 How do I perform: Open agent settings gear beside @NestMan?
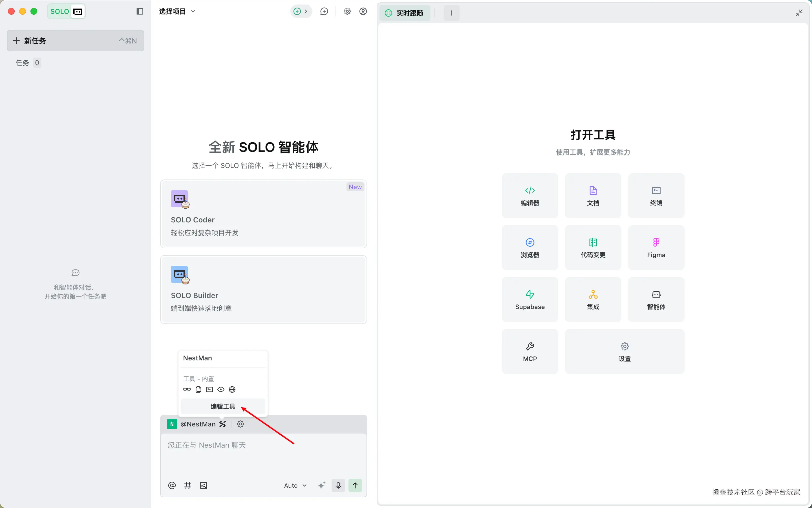(240, 424)
